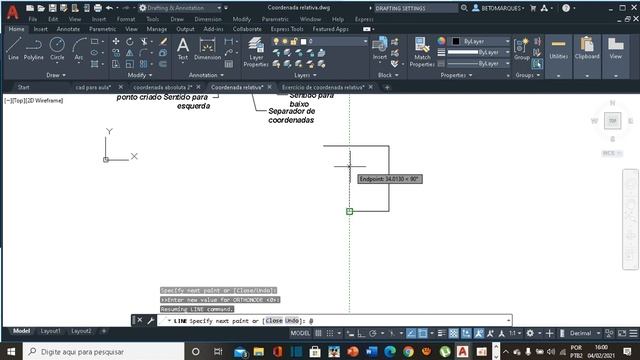Expand the Layers panel
The width and height of the screenshot is (640, 360).
click(x=305, y=75)
